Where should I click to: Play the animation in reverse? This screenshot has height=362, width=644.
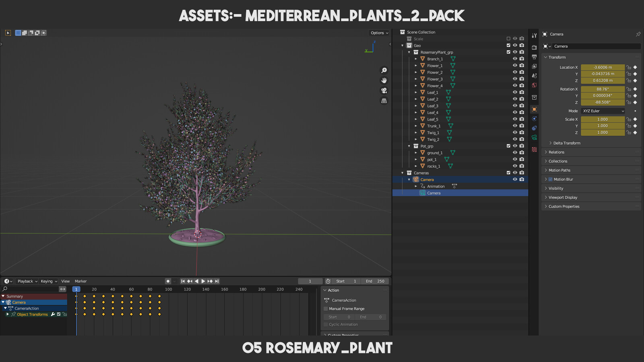(x=196, y=281)
